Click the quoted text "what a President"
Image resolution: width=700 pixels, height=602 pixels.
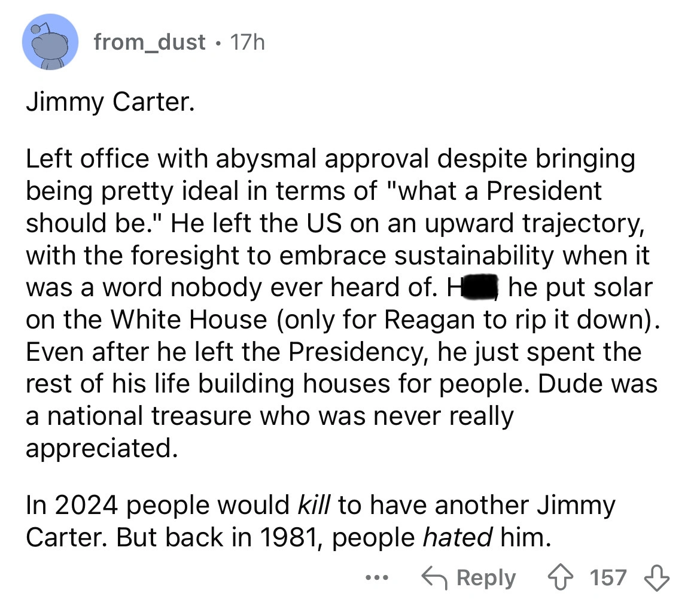(491, 191)
